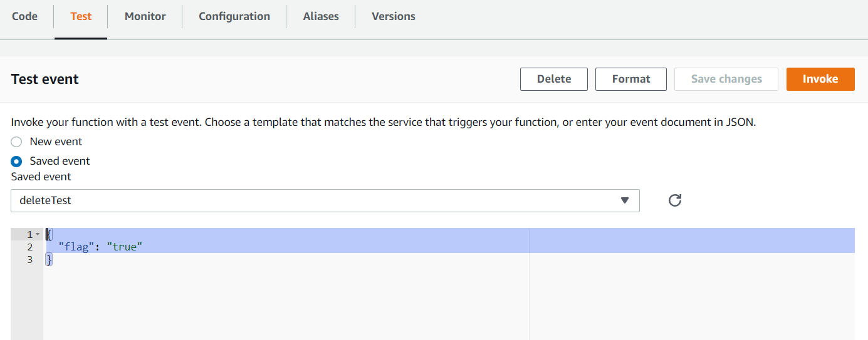Choose the Saved event radio button
This screenshot has height=340, width=868.
pyautogui.click(x=16, y=162)
